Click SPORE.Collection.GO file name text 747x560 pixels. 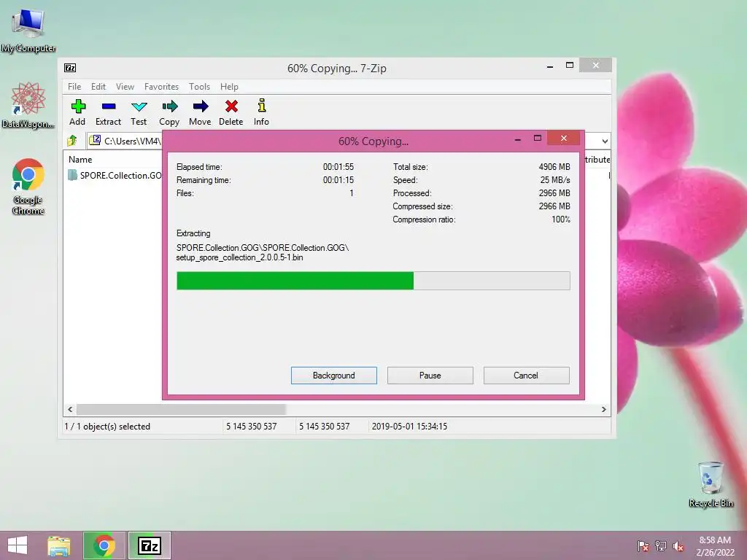click(x=121, y=175)
